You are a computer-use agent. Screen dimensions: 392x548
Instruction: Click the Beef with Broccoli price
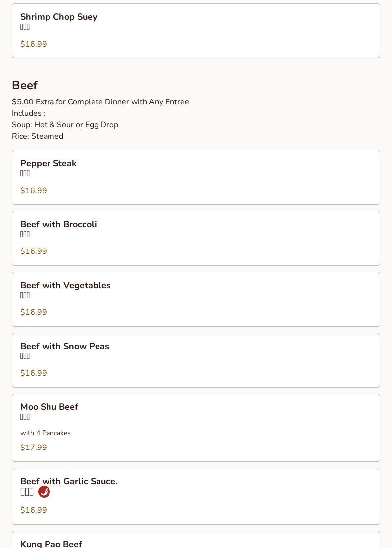point(34,251)
